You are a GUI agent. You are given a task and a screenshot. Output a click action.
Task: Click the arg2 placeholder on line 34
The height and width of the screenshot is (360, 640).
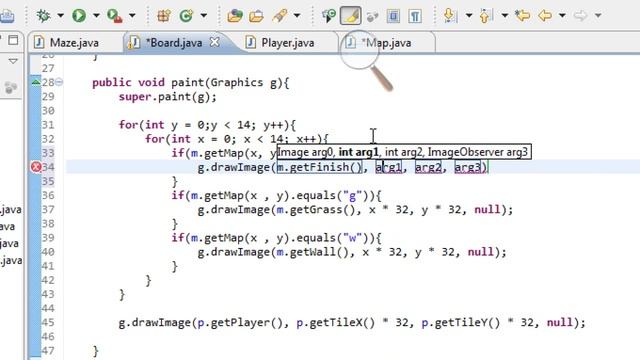click(x=428, y=167)
